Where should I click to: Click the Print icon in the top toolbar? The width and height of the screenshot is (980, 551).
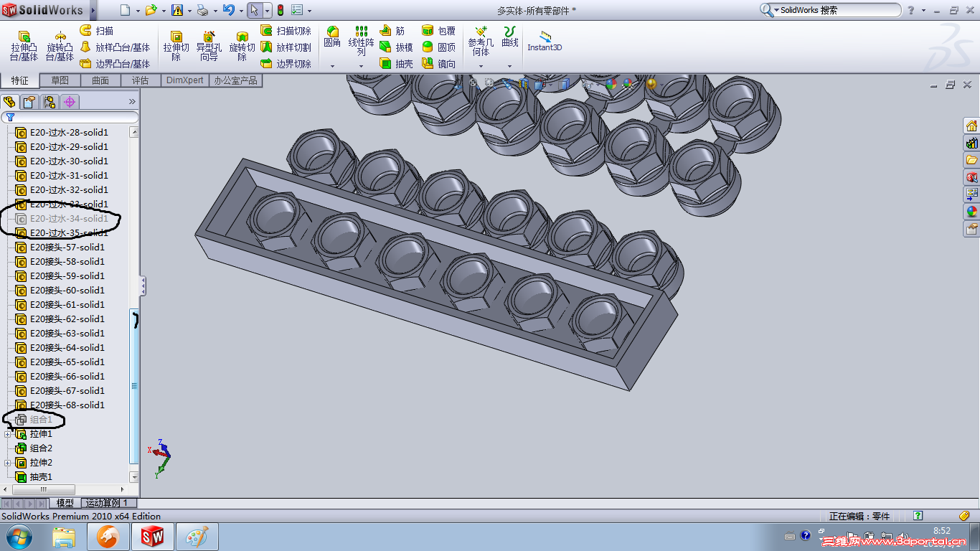pyautogui.click(x=202, y=10)
